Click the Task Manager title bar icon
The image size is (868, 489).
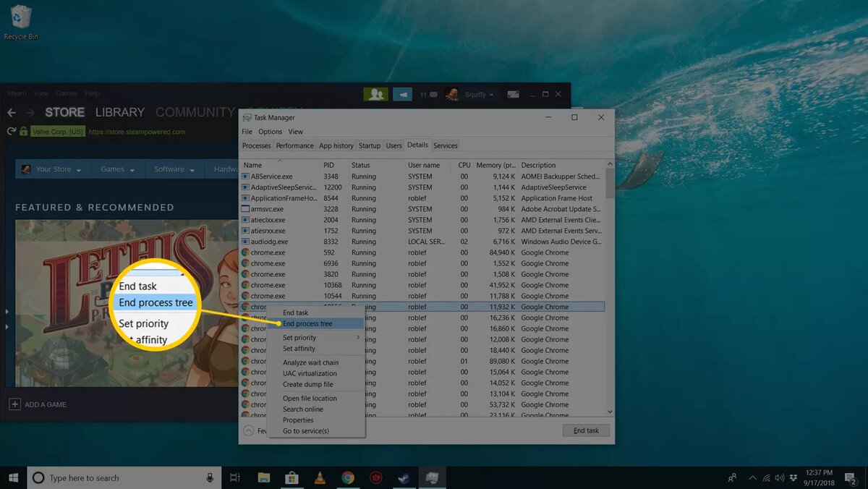247,117
